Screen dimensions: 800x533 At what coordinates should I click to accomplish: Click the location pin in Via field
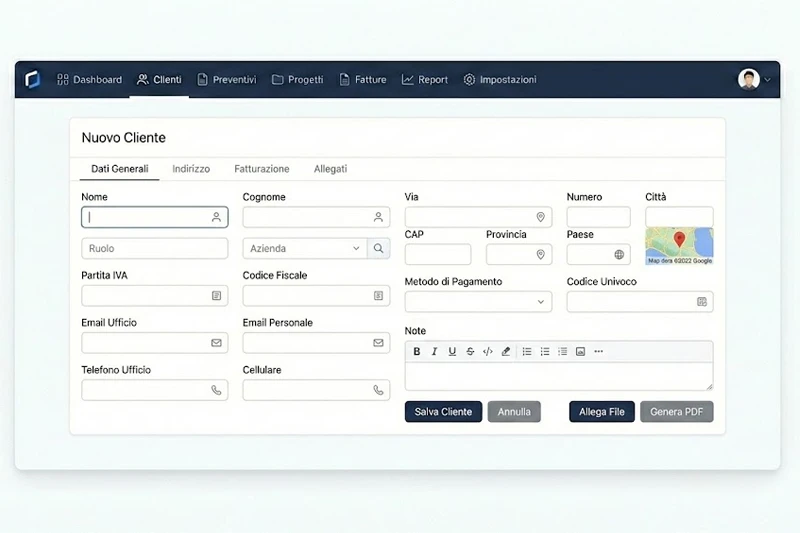[541, 217]
